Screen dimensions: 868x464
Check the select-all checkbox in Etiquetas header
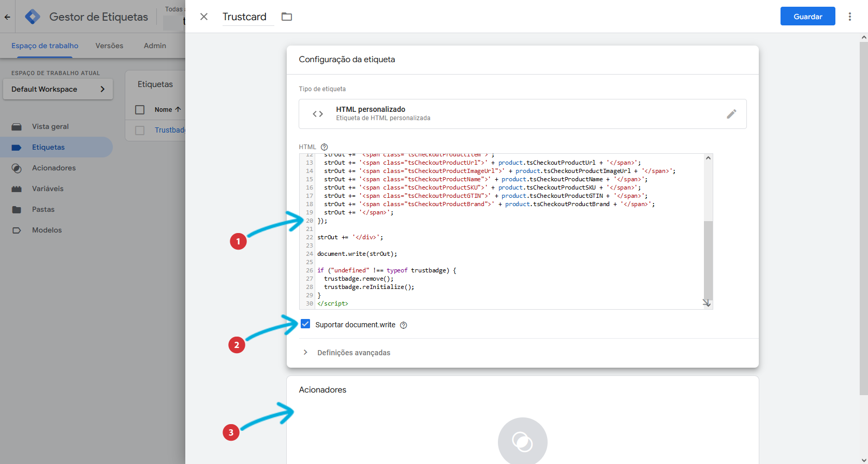[140, 110]
